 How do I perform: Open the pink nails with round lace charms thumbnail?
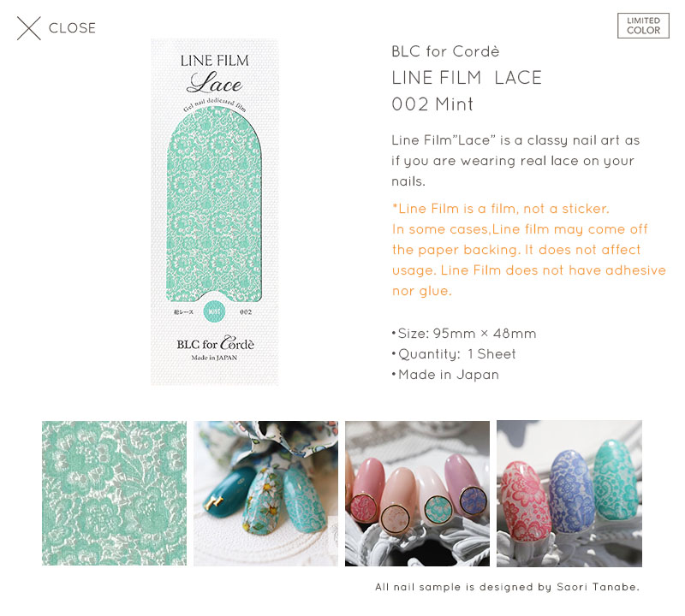[417, 494]
